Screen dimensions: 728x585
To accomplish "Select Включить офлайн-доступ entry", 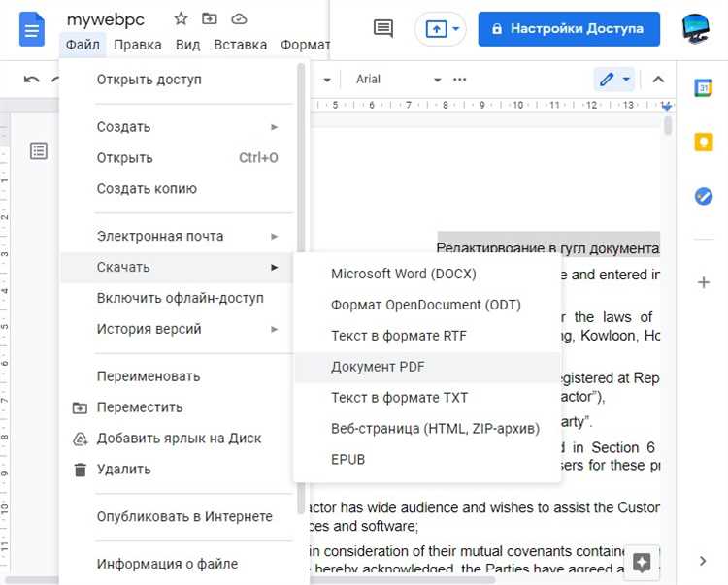I will (179, 298).
